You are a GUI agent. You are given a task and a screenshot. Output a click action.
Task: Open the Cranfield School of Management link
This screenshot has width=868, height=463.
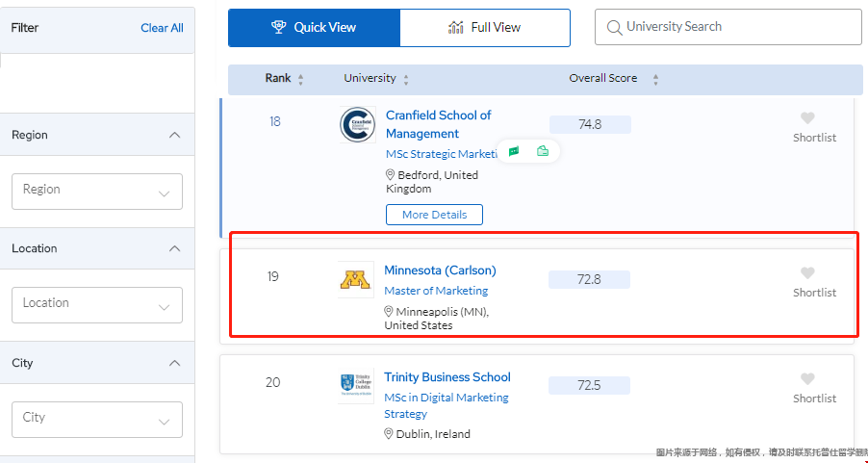(439, 124)
